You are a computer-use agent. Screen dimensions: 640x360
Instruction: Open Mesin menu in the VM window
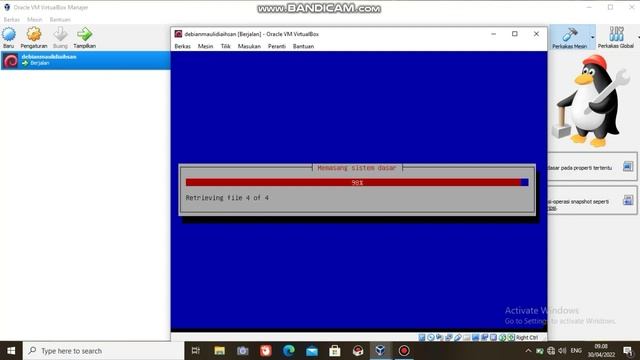pos(205,46)
